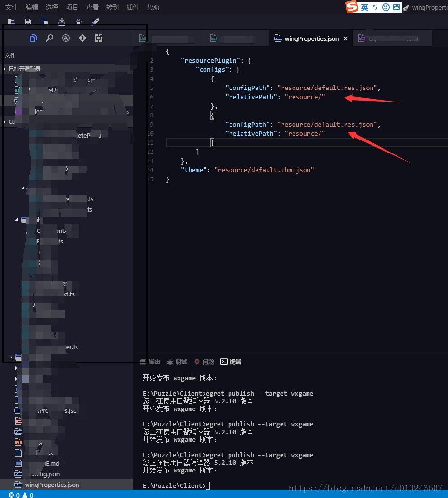
Task: Open the search sidebar view
Action: [x=50, y=38]
